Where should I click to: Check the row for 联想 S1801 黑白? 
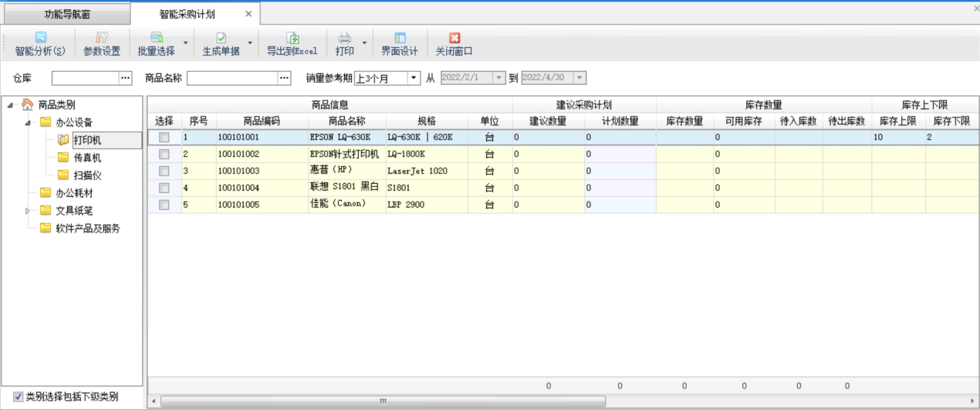pos(164,188)
